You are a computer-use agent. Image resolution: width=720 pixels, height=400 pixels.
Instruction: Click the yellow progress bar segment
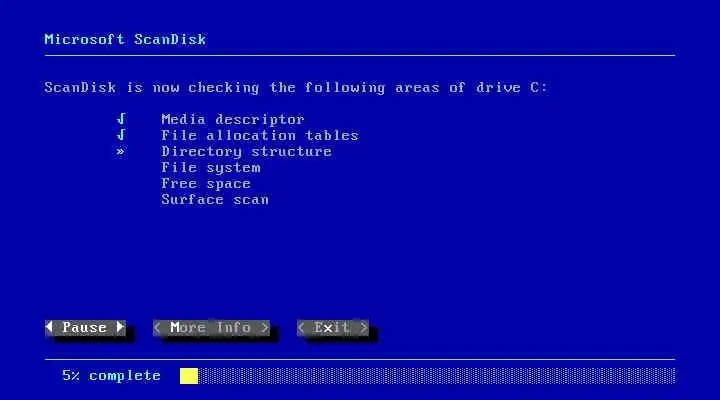point(189,376)
